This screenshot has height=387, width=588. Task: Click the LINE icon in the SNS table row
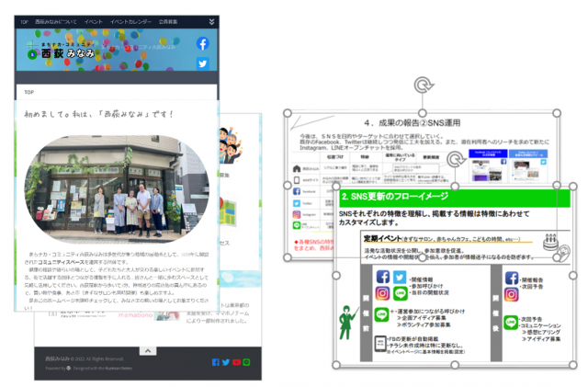297,225
